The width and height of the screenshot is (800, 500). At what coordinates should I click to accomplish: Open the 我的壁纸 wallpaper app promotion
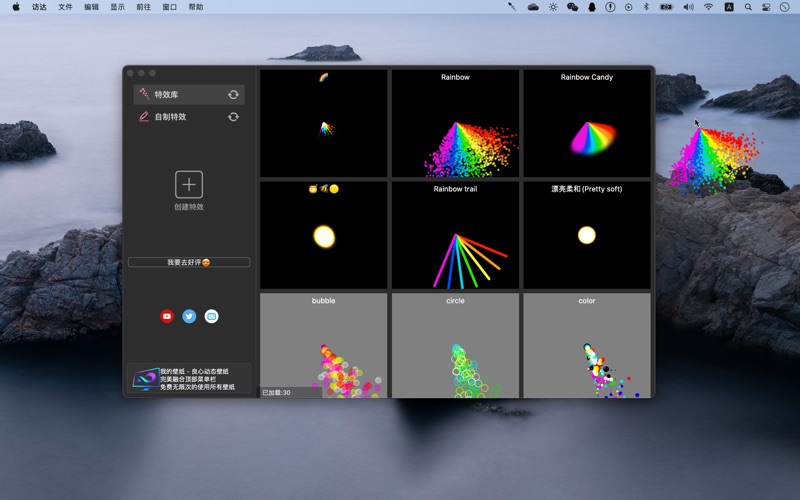tap(189, 379)
